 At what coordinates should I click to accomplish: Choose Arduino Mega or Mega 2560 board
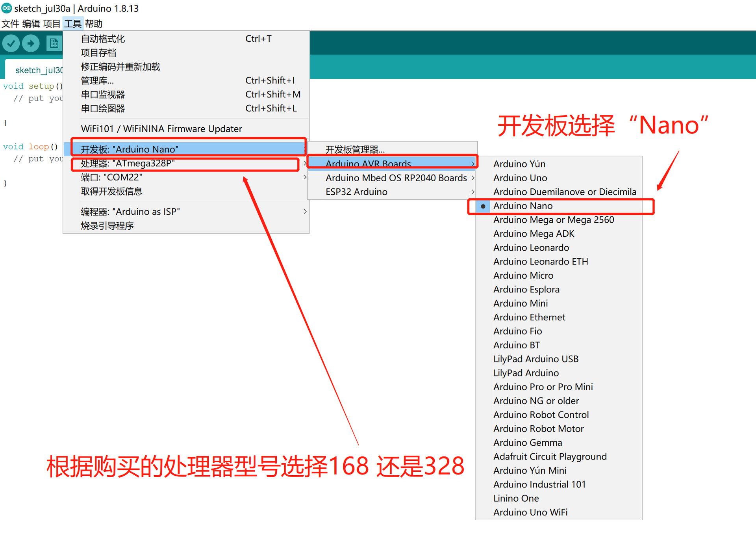coord(553,220)
